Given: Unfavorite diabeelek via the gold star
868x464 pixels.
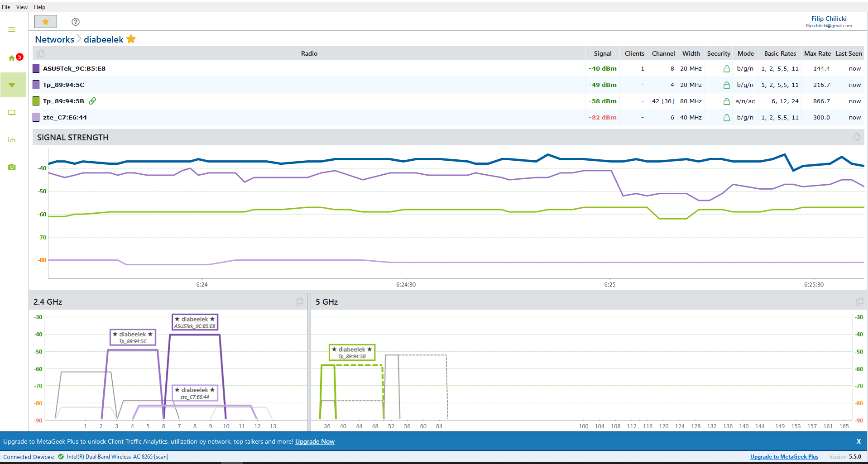Looking at the screenshot, I should [131, 39].
